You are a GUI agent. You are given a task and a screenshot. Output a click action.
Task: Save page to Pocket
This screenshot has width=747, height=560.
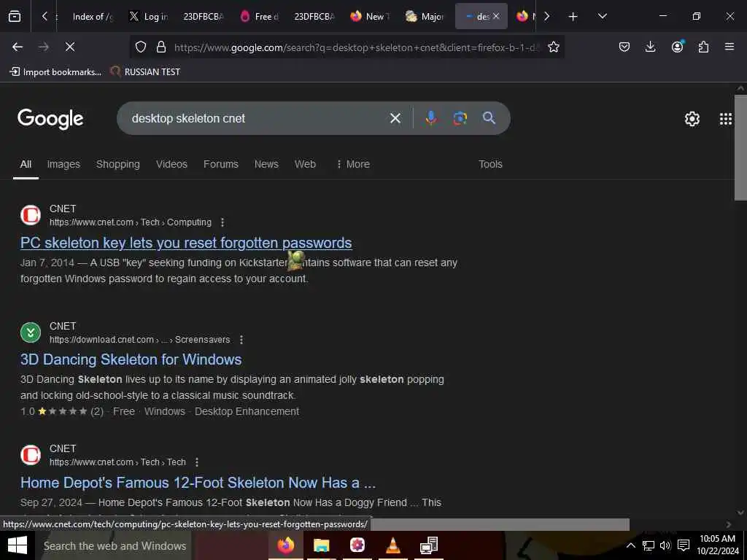tap(624, 47)
